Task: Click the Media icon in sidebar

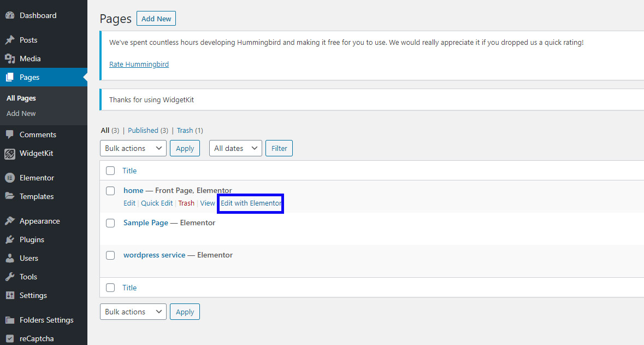Action: (10, 59)
